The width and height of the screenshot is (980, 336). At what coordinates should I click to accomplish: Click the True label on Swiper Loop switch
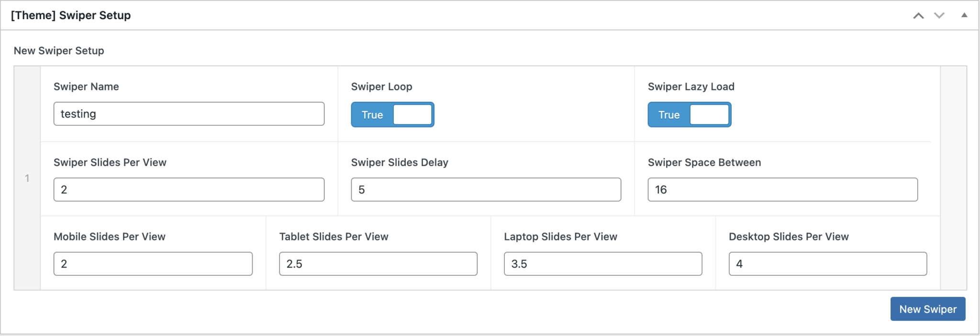tap(372, 115)
